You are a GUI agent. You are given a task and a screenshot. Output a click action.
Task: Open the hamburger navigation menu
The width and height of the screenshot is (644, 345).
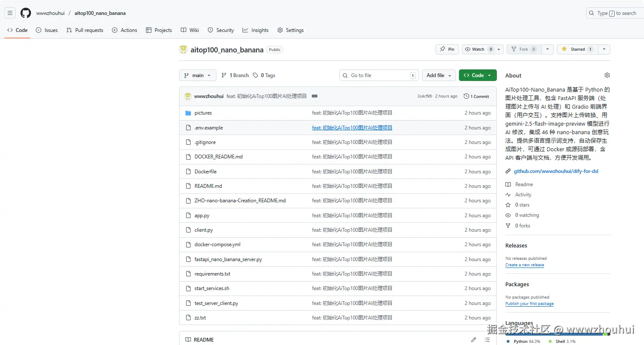pyautogui.click(x=10, y=13)
